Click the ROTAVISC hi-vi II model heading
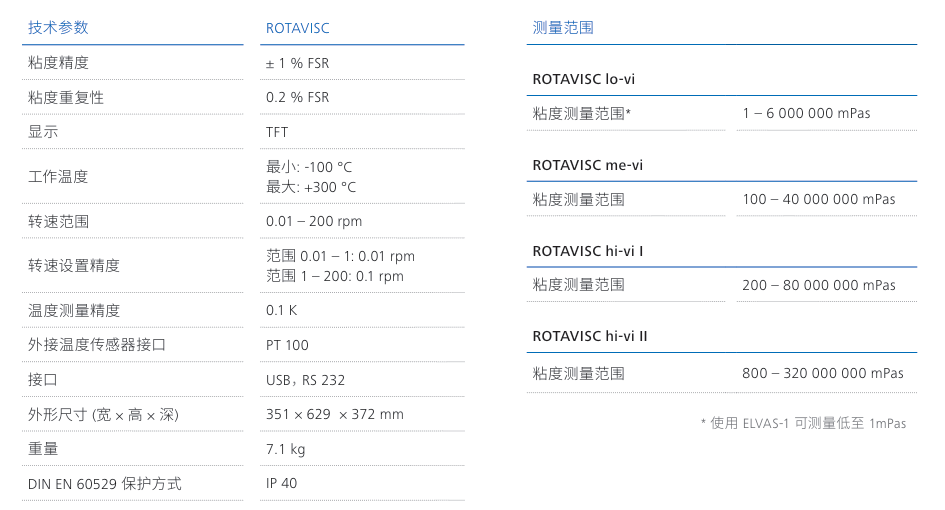 (x=590, y=336)
